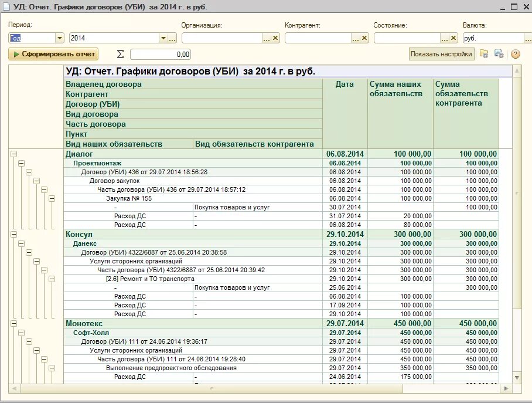Click date cell 31.07.2014
Viewport: 532px width, 403px height.
click(x=345, y=216)
